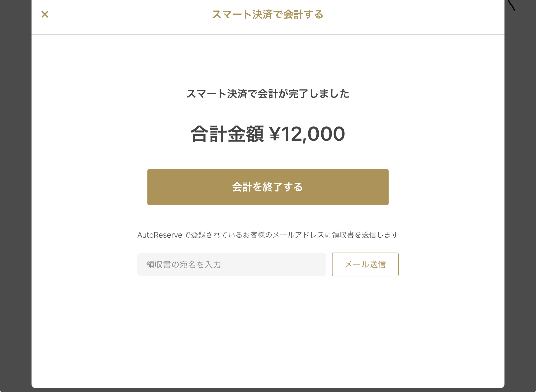The image size is (536, 392).
Task: Select the receipt addressee placeholder text
Action: tap(183, 264)
